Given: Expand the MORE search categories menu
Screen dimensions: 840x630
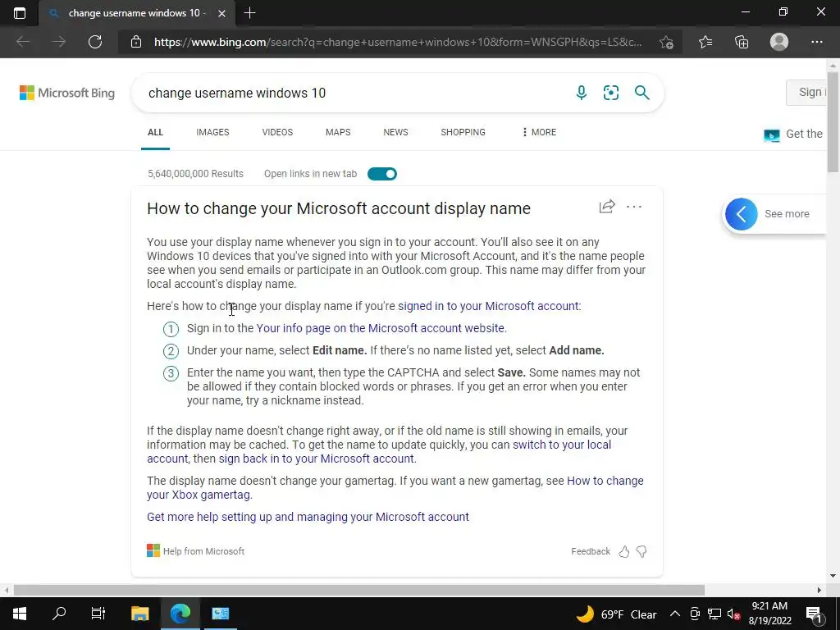Looking at the screenshot, I should tap(539, 132).
